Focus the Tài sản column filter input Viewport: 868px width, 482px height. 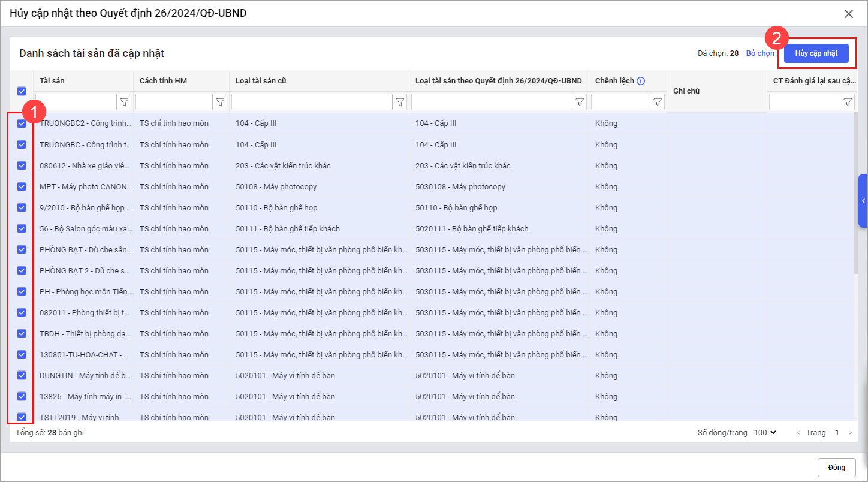76,102
